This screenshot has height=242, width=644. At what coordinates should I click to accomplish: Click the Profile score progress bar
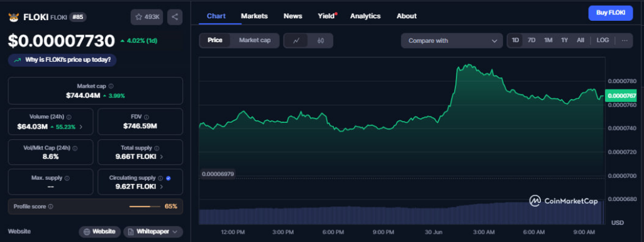pos(145,207)
